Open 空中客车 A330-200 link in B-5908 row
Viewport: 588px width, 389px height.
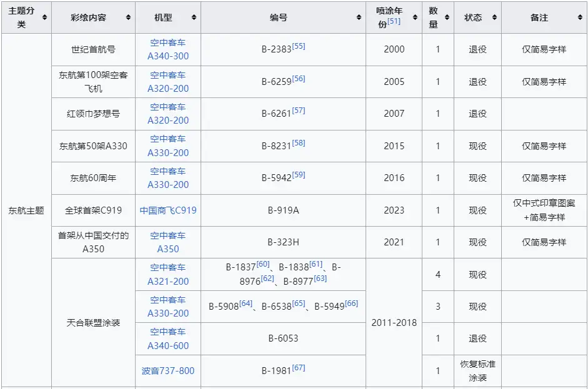pos(168,307)
